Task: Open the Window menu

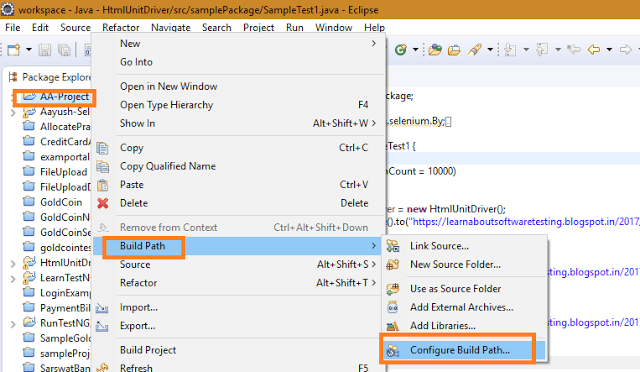Action: tap(333, 27)
